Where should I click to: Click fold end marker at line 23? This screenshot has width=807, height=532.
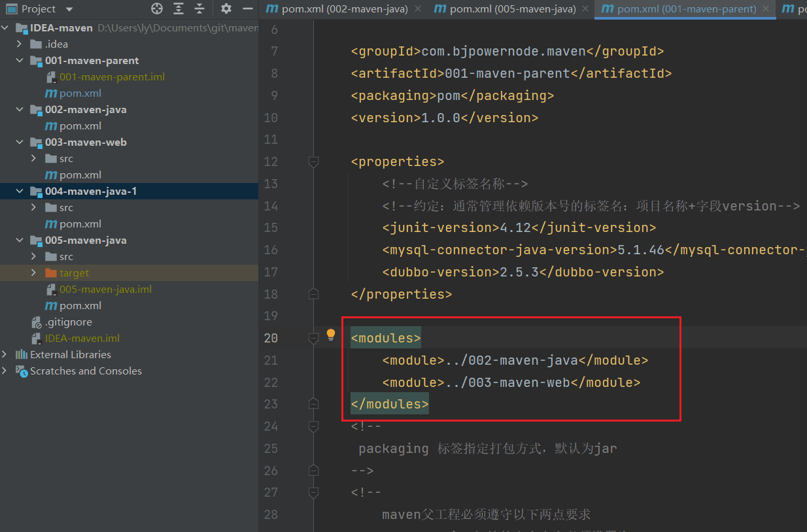tap(313, 404)
